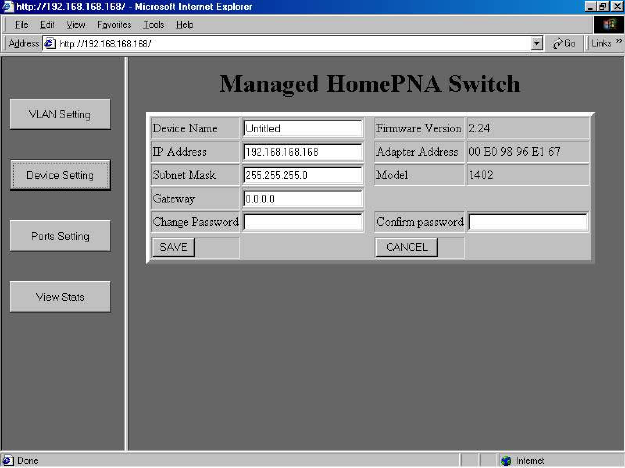The width and height of the screenshot is (625, 468).
Task: Select the Device Setting button
Action: 60,175
